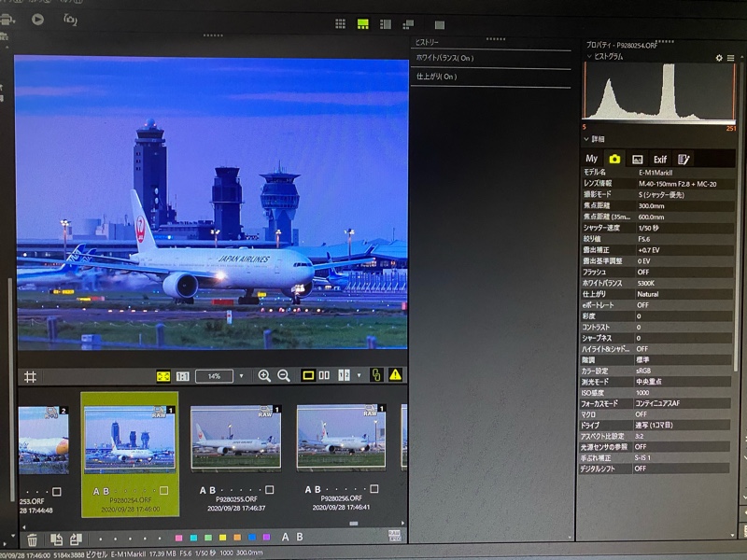The width and height of the screenshot is (747, 560).
Task: Delete image with the trash can icon
Action: point(32,540)
